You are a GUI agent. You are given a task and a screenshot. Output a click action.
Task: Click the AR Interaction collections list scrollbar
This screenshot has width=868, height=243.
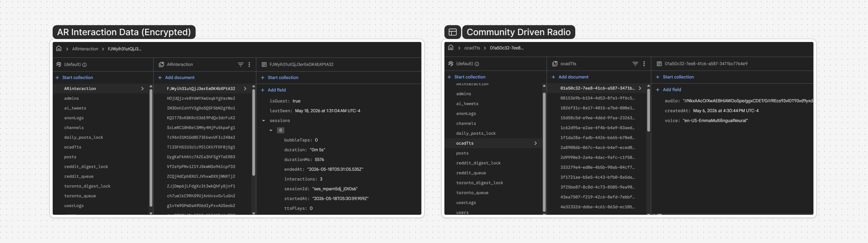(151, 148)
